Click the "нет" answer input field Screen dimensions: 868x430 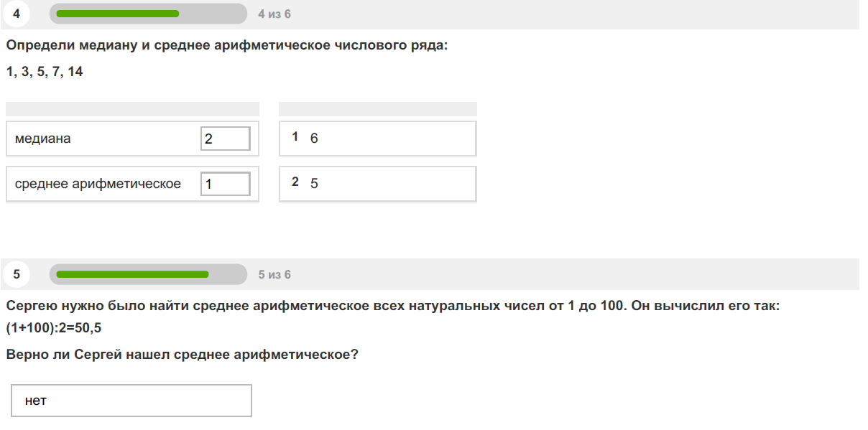click(131, 401)
